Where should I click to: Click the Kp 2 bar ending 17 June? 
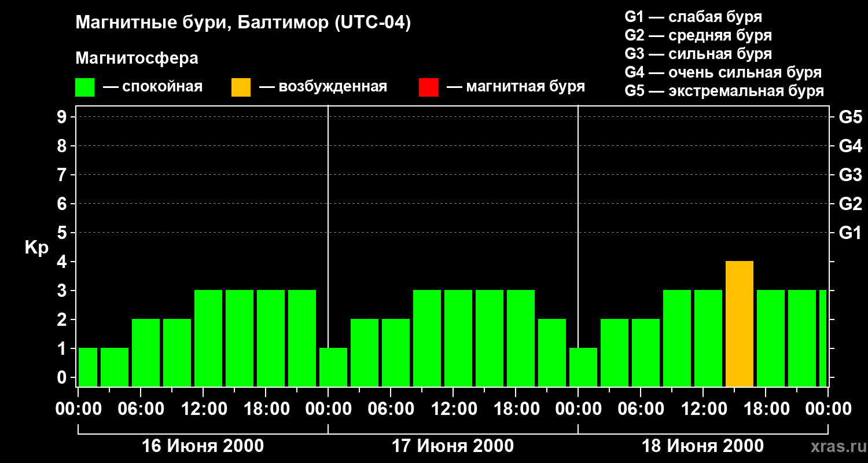552,352
